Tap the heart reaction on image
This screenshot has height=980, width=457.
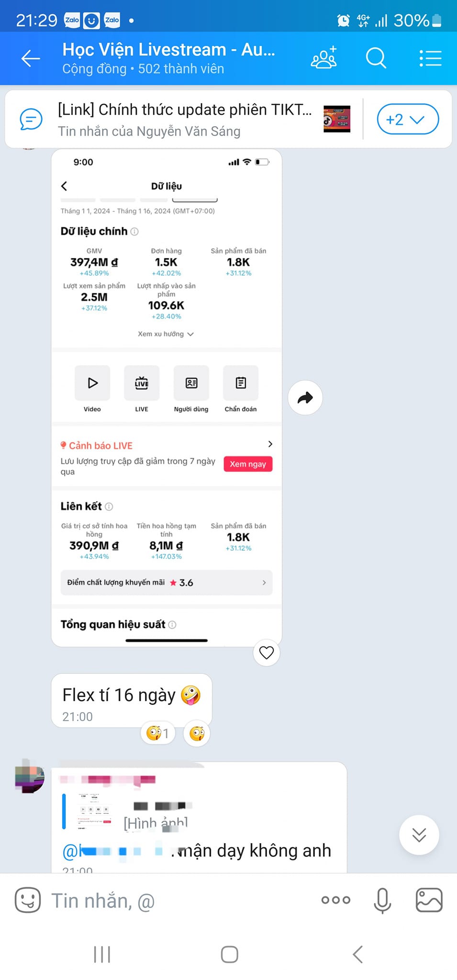point(266,652)
